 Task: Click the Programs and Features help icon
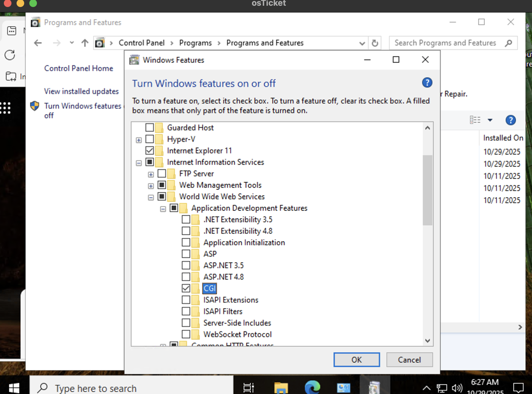point(510,120)
